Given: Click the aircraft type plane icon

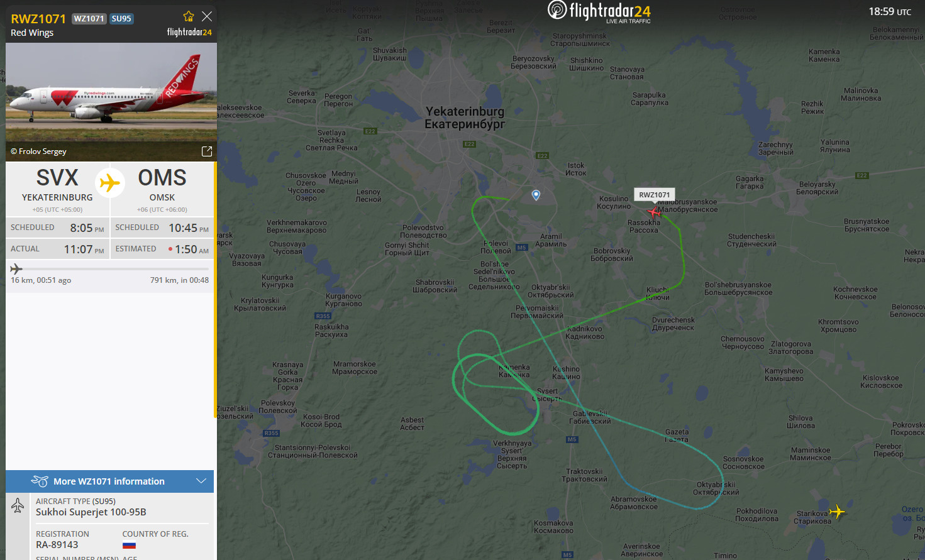Looking at the screenshot, I should [18, 505].
